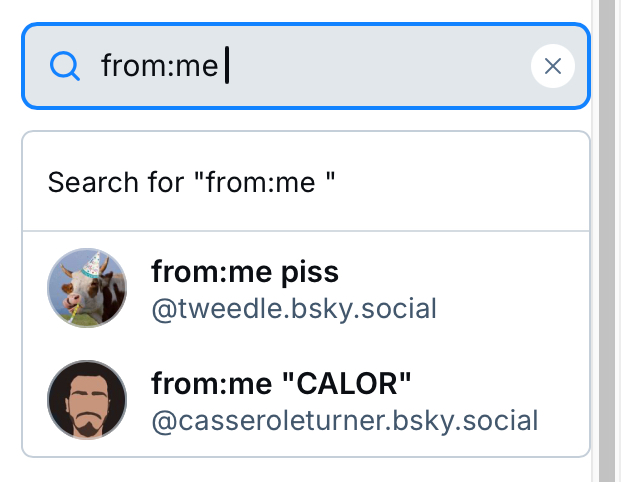Click the blue search glyph left of query

click(x=64, y=67)
